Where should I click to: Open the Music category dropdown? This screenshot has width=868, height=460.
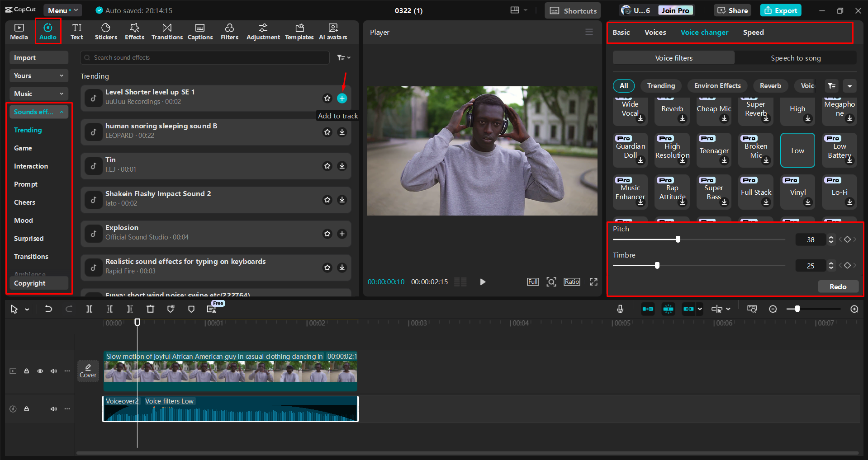[38, 94]
